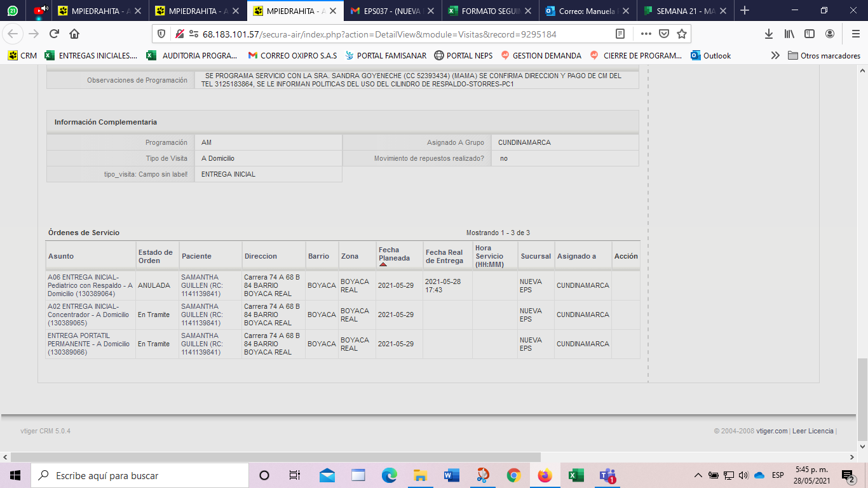The width and height of the screenshot is (868, 488).
Task: Show the Firefox sidebar
Action: (x=810, y=34)
